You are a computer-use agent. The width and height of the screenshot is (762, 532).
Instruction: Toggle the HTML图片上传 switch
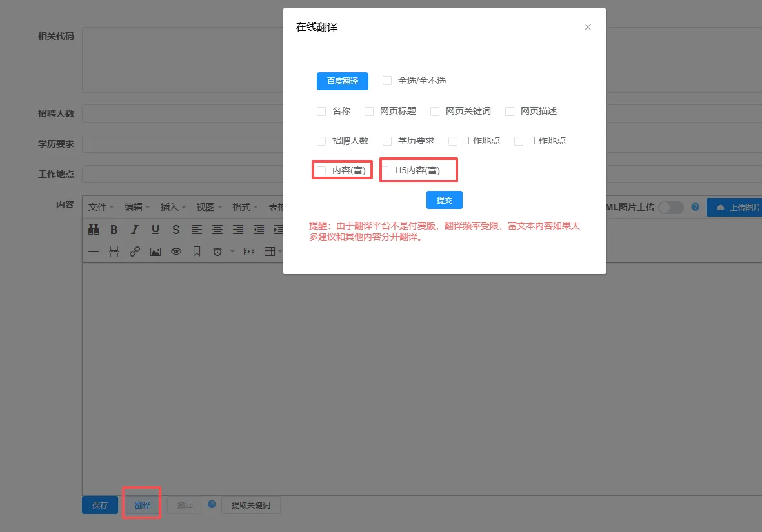coord(670,207)
